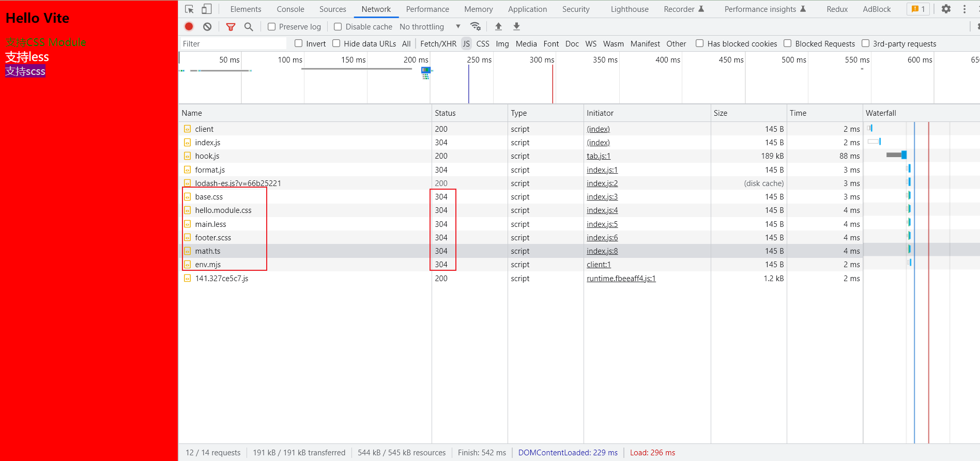Open the Lighthouse tab
The image size is (980, 461).
point(630,9)
